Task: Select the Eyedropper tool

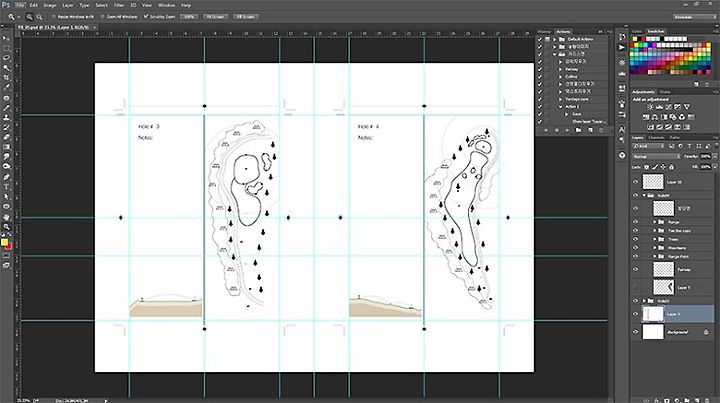Action: pyautogui.click(x=6, y=87)
